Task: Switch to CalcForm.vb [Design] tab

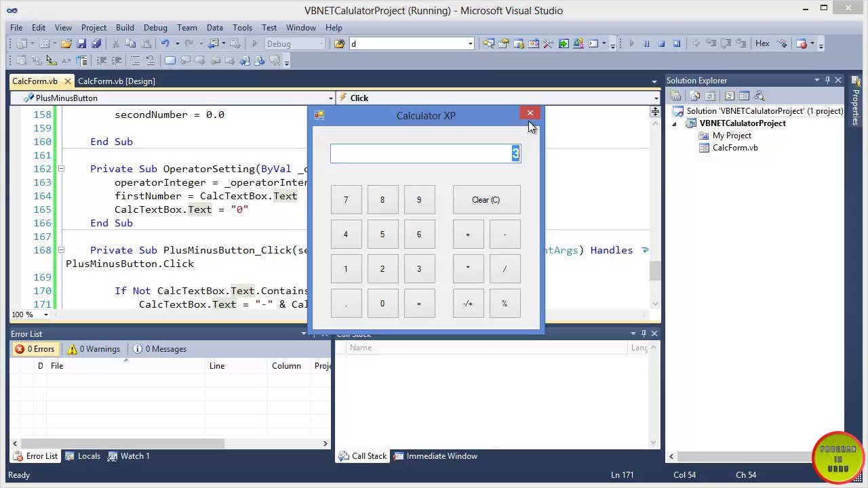Action: [x=117, y=81]
